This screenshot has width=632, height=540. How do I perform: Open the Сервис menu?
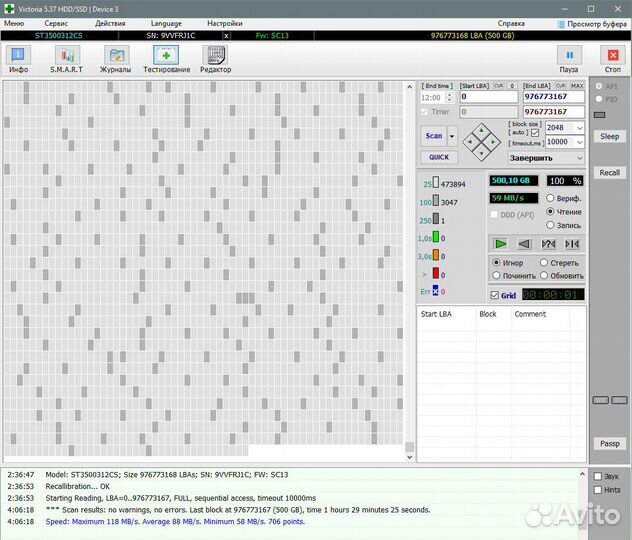[x=57, y=22]
